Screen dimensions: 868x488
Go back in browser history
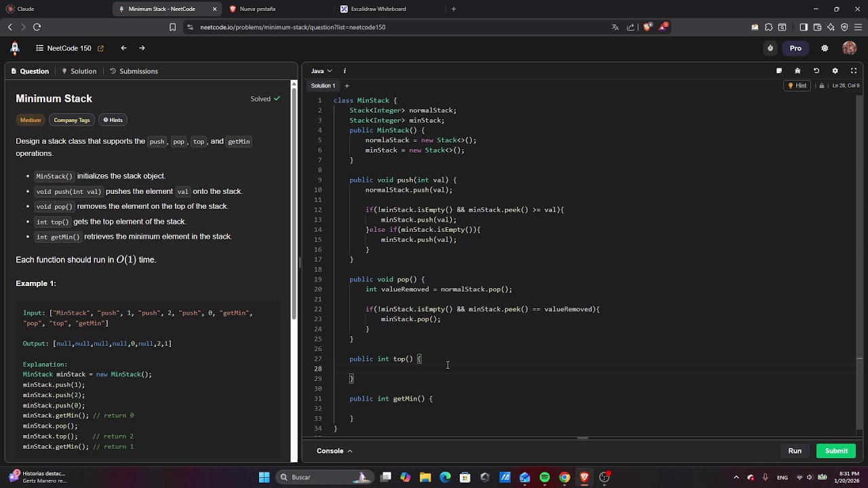pos(9,27)
